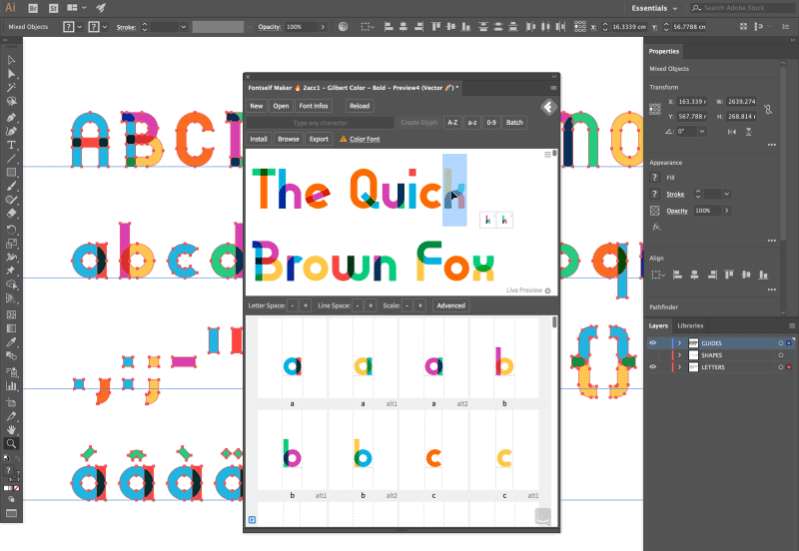This screenshot has height=551, width=799.
Task: Click target circle of LETTERS layer
Action: (781, 367)
